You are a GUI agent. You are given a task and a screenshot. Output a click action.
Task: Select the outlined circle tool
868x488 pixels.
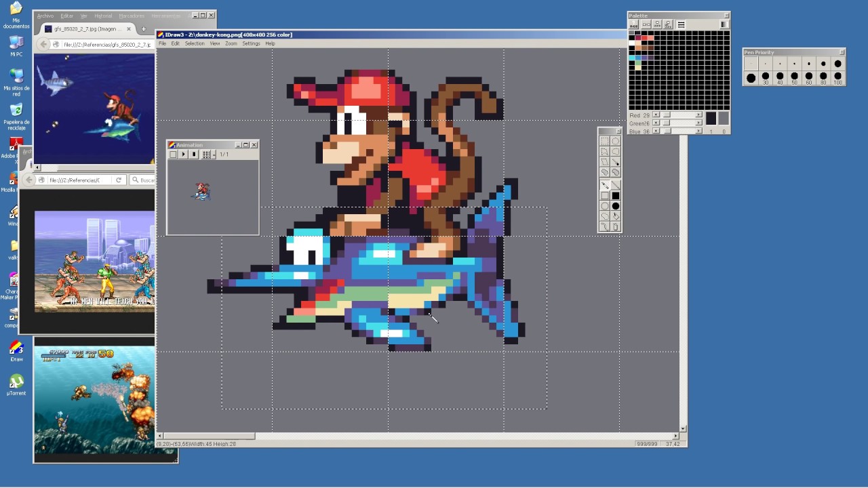[605, 205]
